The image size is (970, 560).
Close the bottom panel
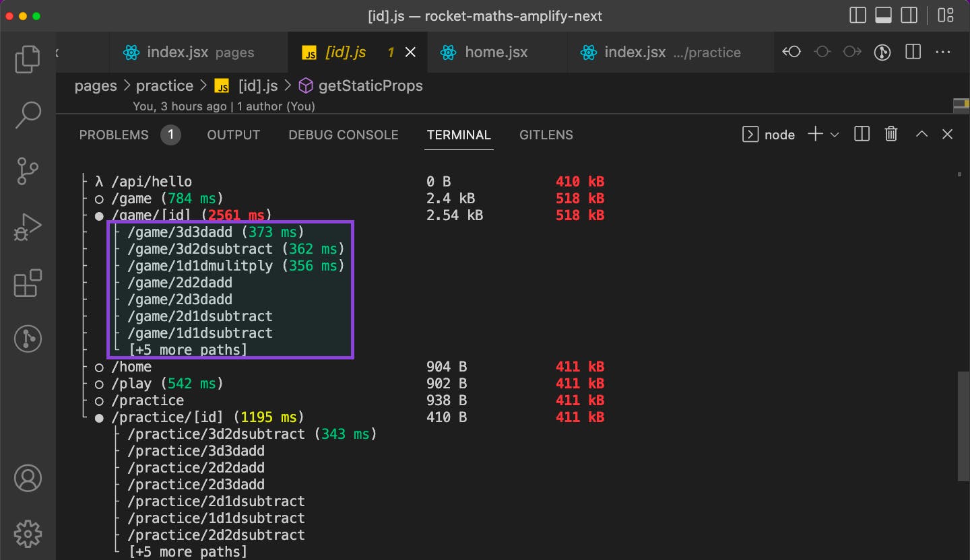(947, 135)
